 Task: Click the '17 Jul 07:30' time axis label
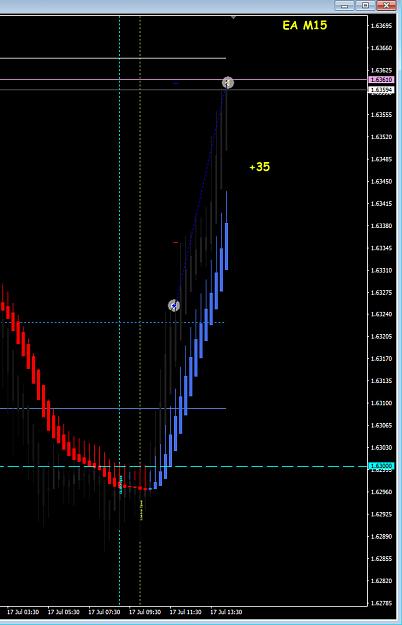[104, 612]
